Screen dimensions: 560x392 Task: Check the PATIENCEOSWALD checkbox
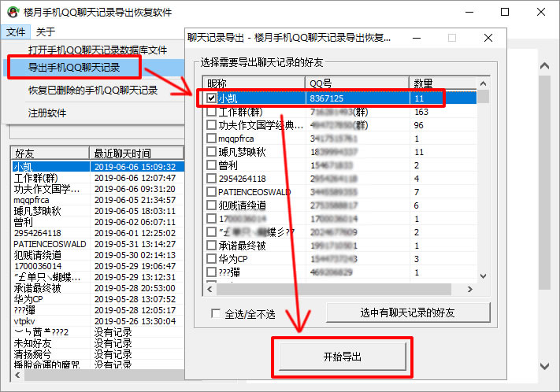point(211,192)
